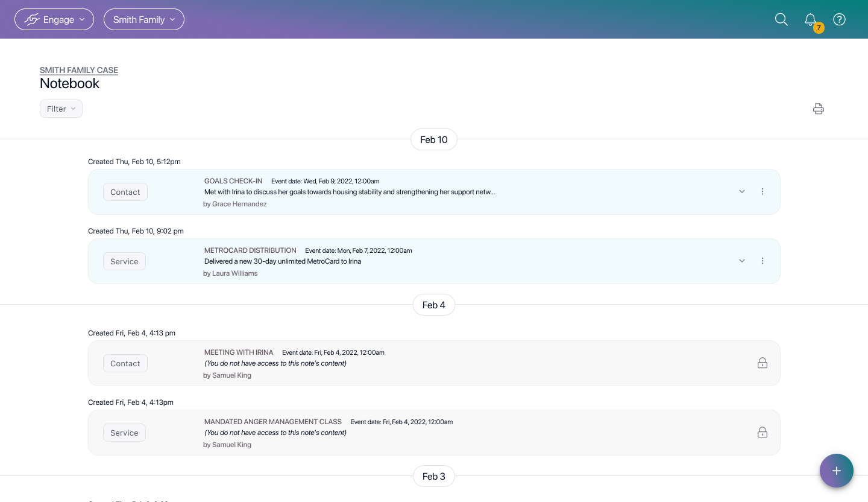
Task: Click the Service tag on MetroCard Distribution
Action: [124, 261]
